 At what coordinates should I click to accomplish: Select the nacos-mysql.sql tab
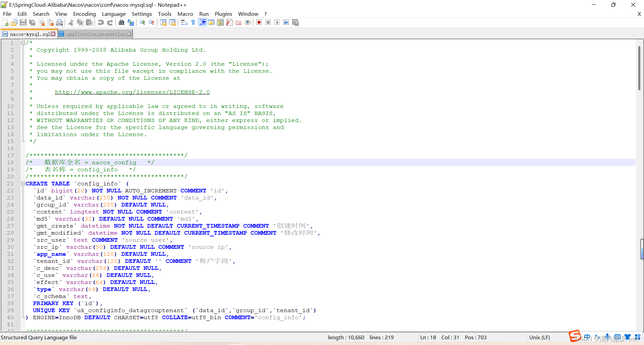30,34
